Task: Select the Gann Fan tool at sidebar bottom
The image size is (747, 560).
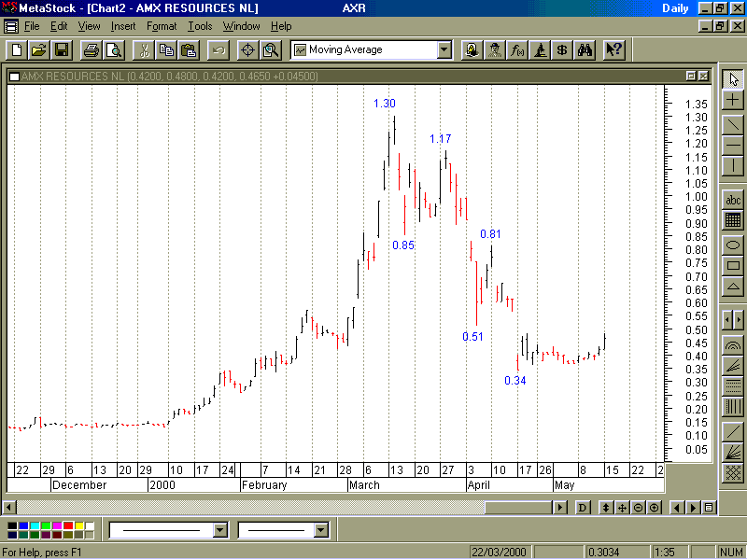Action: click(733, 452)
